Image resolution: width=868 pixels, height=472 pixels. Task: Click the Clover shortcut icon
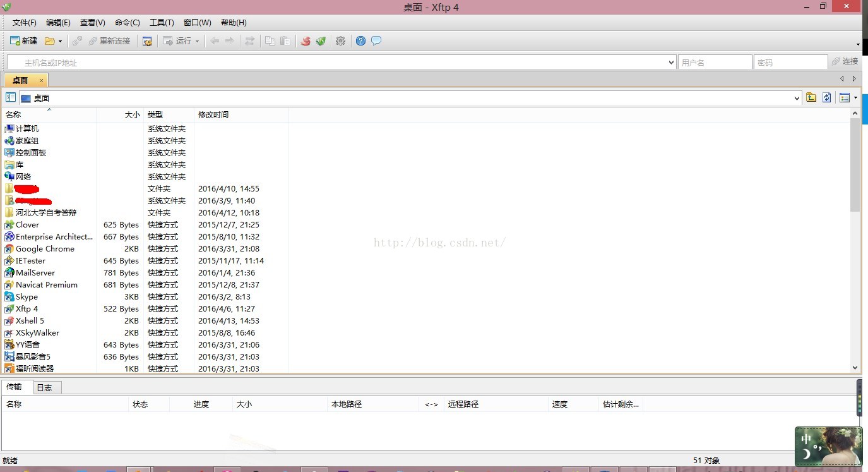[x=9, y=224]
